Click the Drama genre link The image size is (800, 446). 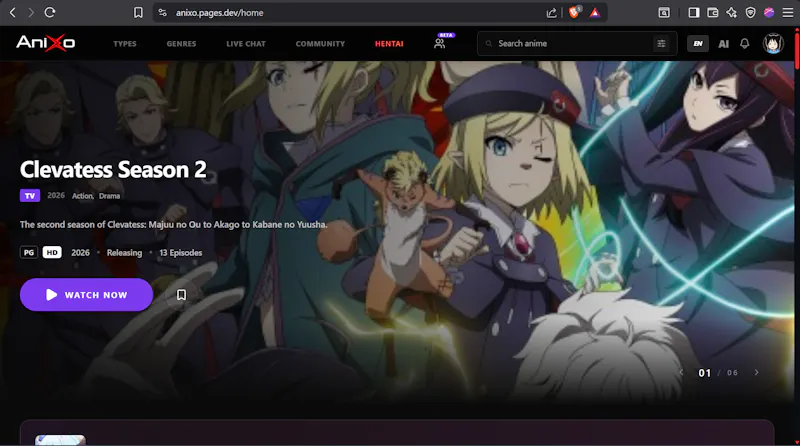click(x=109, y=196)
